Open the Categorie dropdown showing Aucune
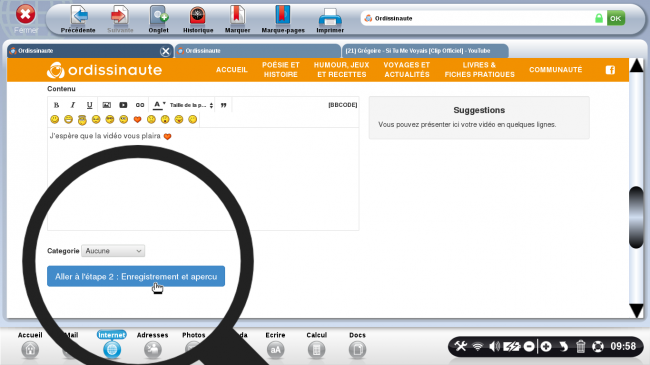This screenshot has height=365, width=650. 113,251
